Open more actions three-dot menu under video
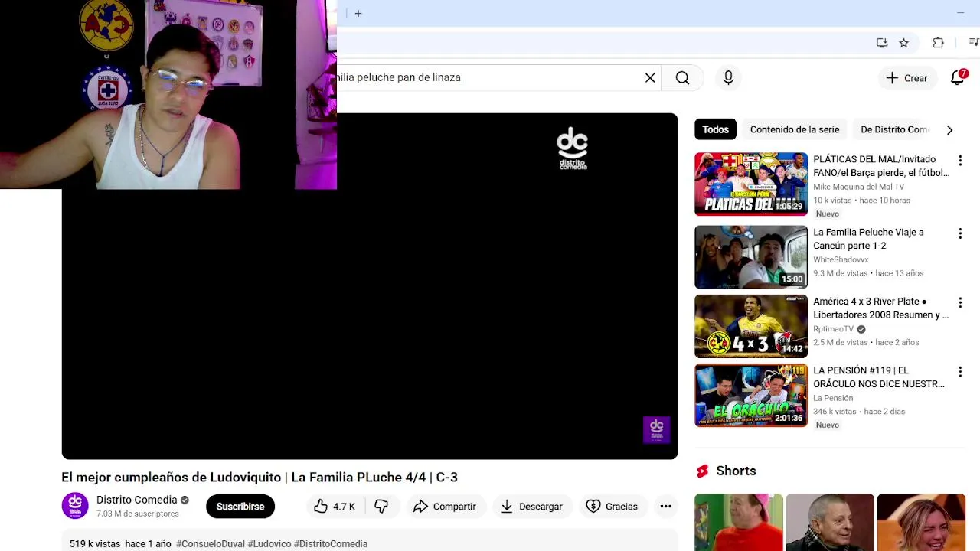The image size is (980, 551). 665,507
